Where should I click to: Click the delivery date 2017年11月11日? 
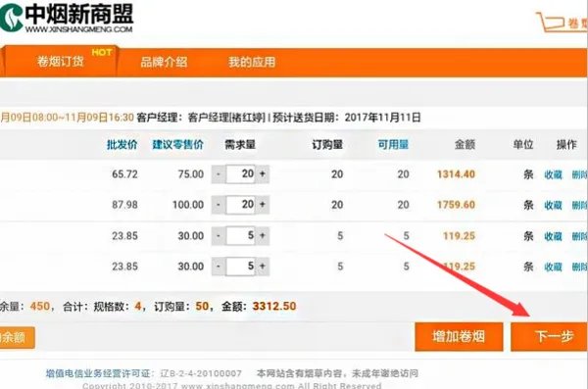[x=382, y=118]
